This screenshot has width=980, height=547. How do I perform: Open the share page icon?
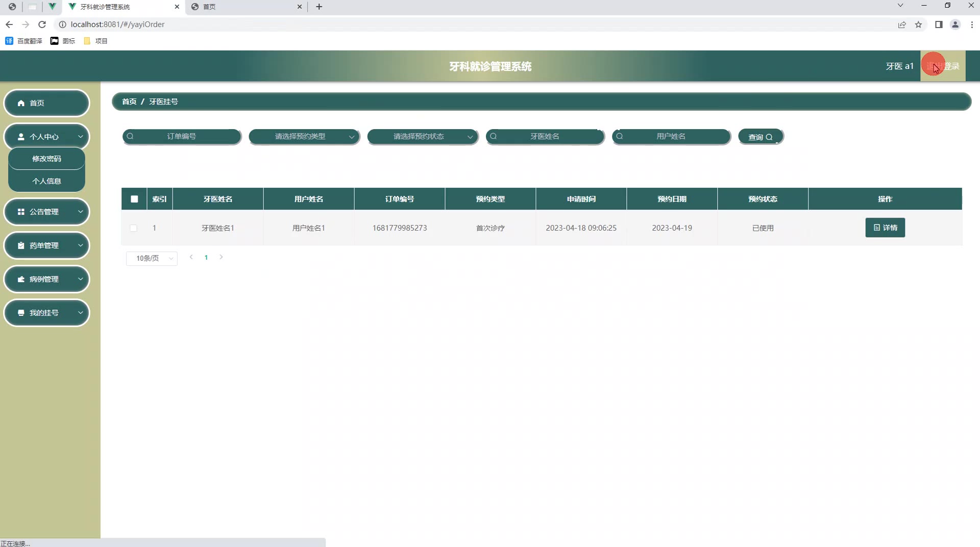902,24
